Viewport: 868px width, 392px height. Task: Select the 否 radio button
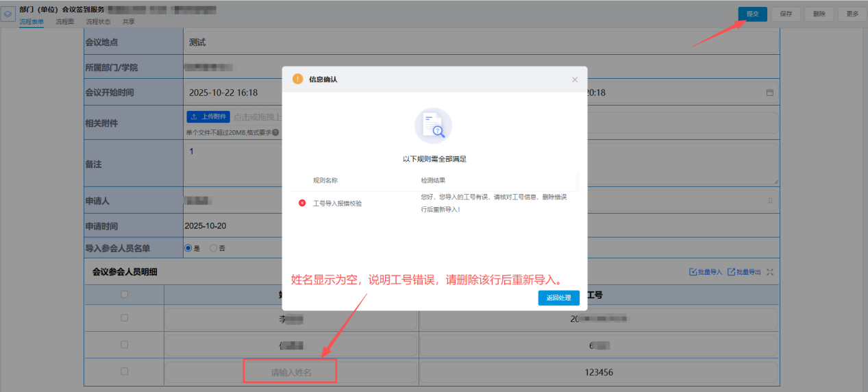(x=213, y=248)
